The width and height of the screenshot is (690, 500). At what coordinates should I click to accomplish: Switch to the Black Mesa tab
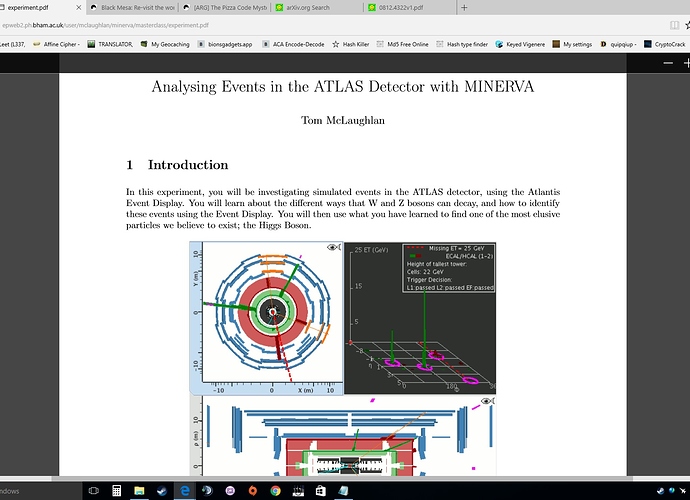[130, 6]
